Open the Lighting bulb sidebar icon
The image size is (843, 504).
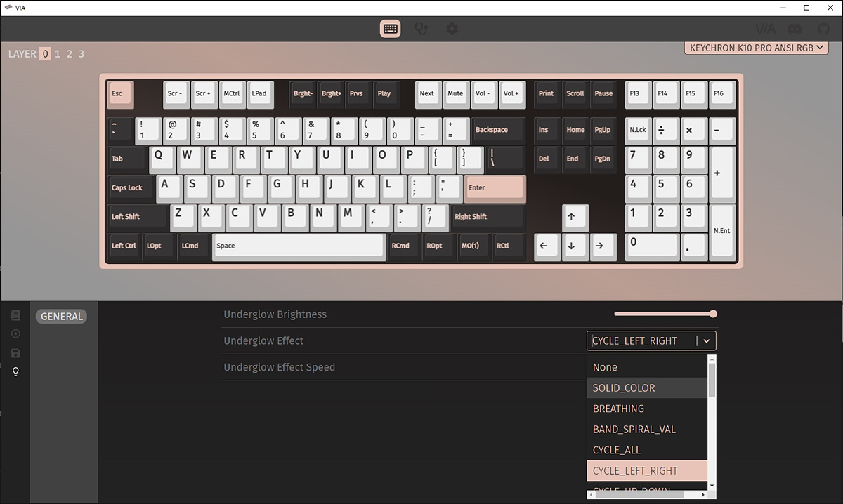coord(15,372)
